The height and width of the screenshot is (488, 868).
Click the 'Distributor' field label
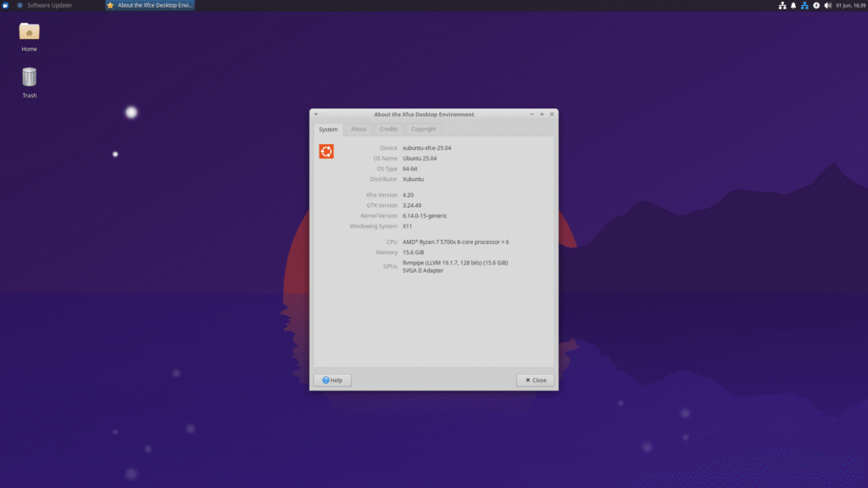click(x=384, y=180)
